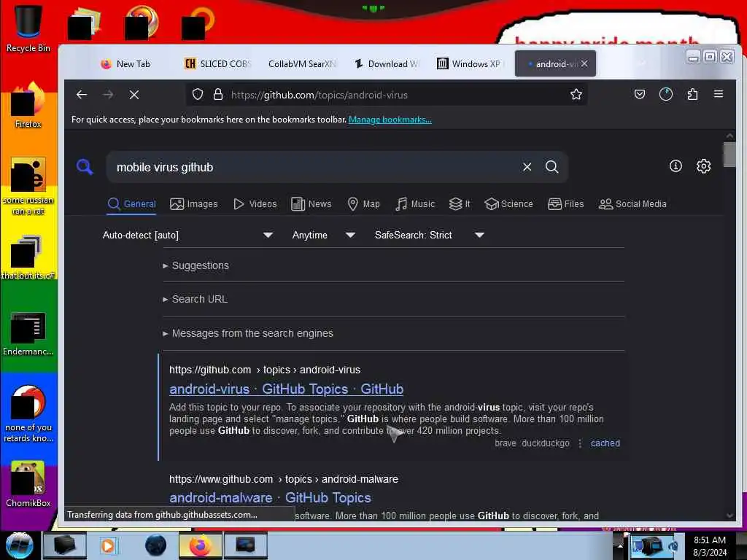The image size is (747, 560).
Task: Click the brave engine label
Action: (x=506, y=443)
